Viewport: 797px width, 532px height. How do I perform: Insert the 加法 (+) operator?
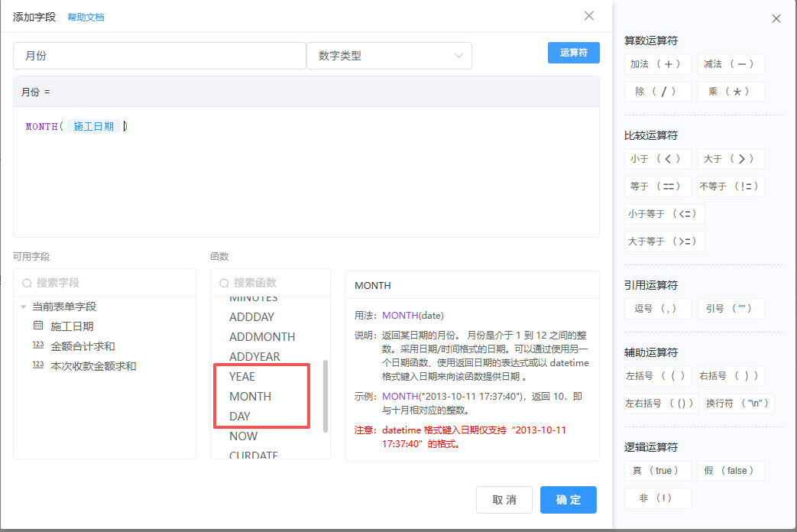click(x=657, y=64)
